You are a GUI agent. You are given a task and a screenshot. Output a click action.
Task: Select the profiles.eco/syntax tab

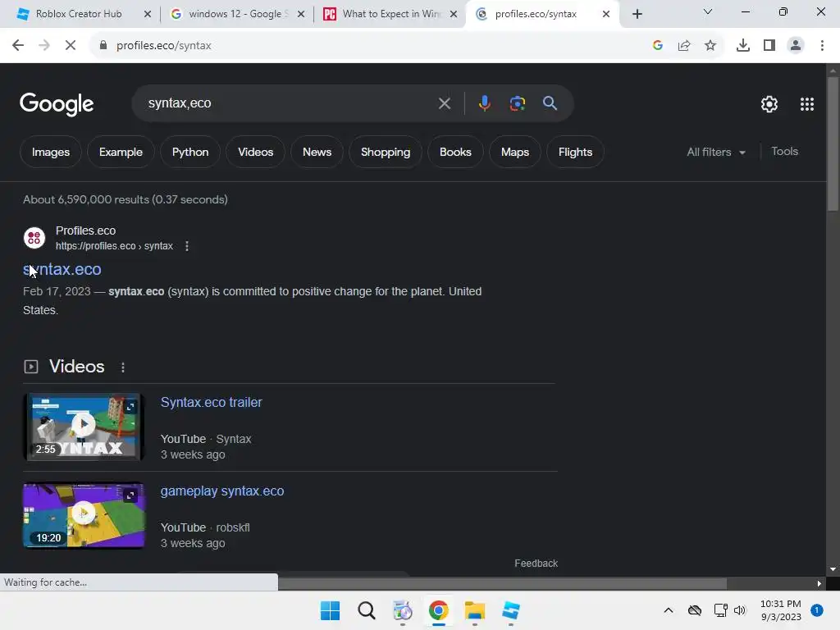coord(536,14)
